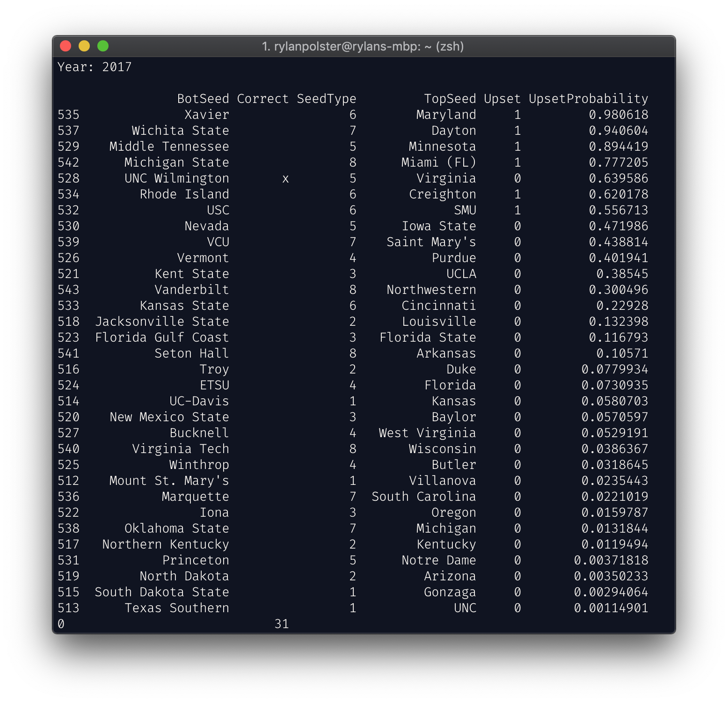
Task: Click the Wichita State entry
Action: [x=181, y=131]
